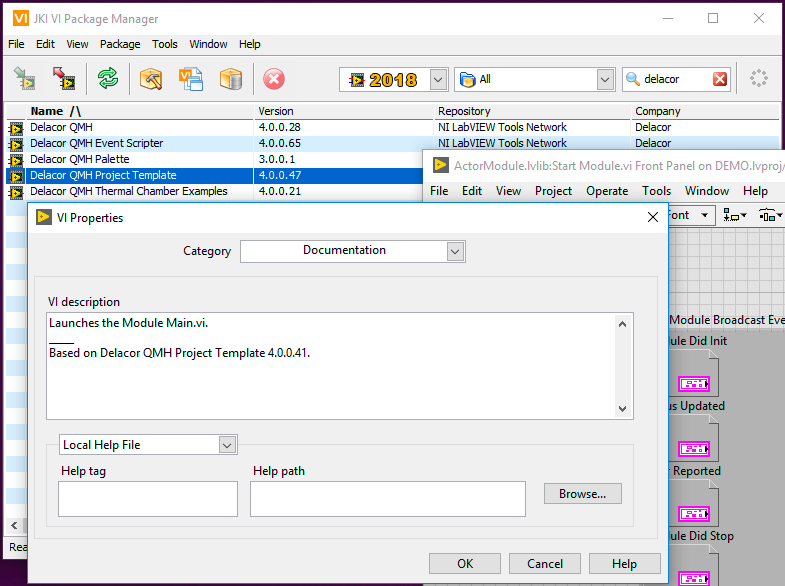The width and height of the screenshot is (785, 586).
Task: Open View menu in Package Manager
Action: (77, 44)
